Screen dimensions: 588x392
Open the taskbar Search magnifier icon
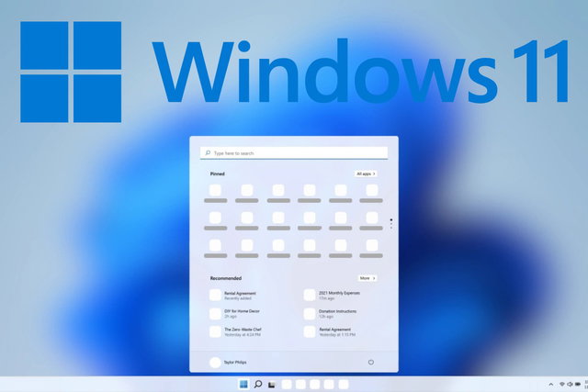258,384
